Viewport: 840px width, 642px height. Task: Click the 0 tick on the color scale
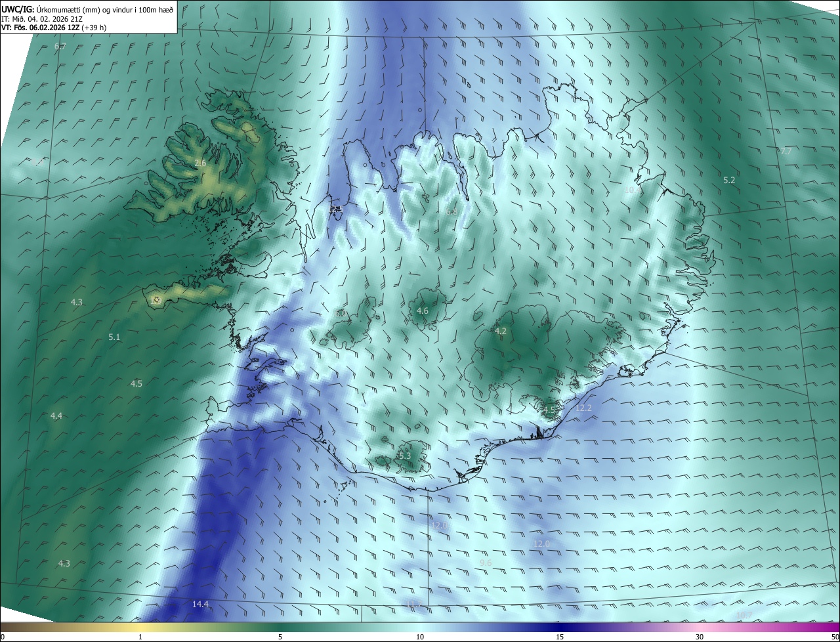click(3, 637)
